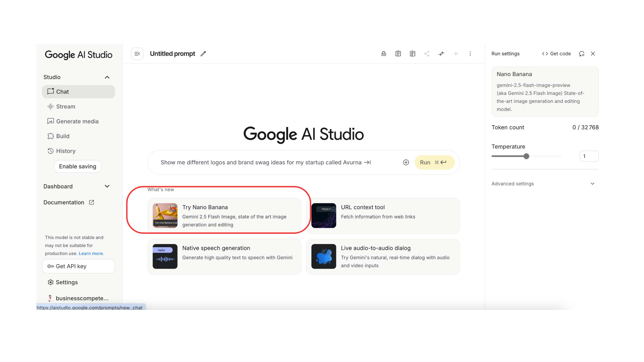Toggle the left sidebar panel button
The height and width of the screenshot is (362, 644).
(137, 54)
